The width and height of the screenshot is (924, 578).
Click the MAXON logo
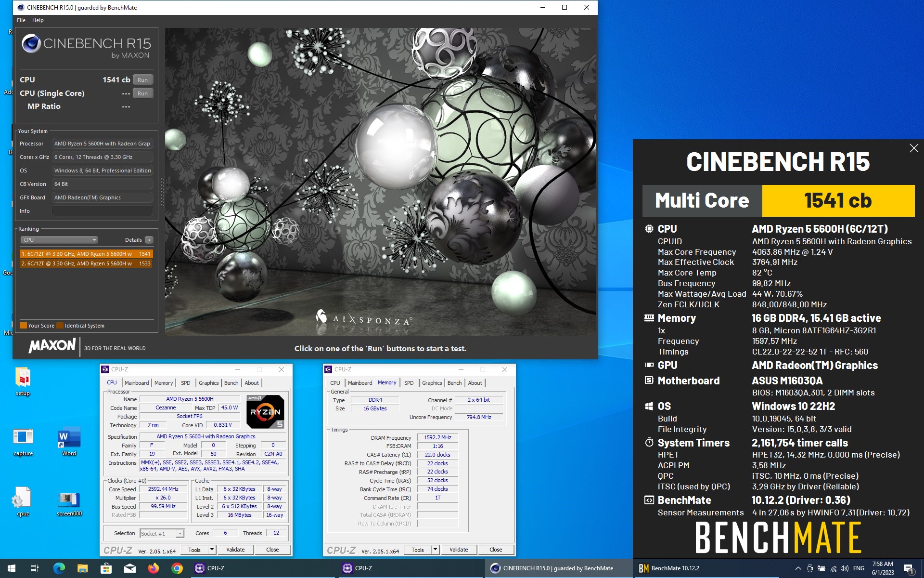point(52,346)
